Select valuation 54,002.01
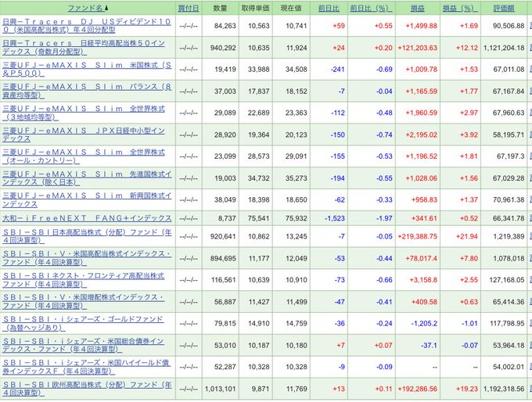 (x=509, y=367)
